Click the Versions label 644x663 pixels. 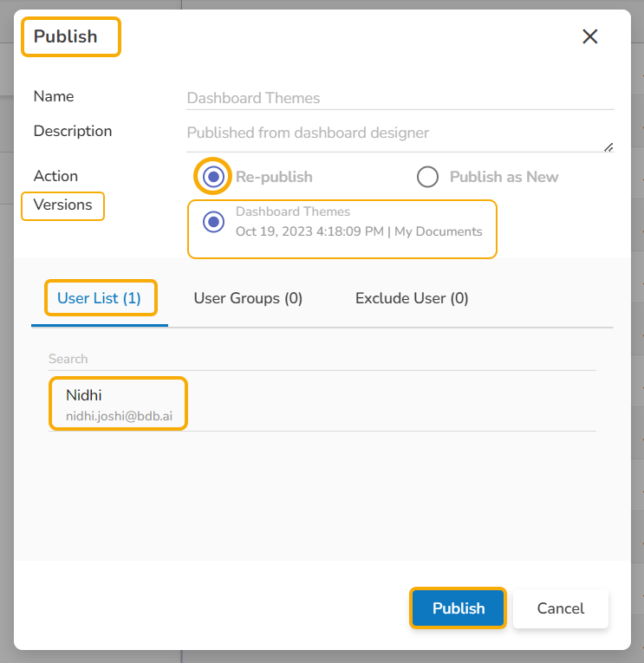pos(62,205)
